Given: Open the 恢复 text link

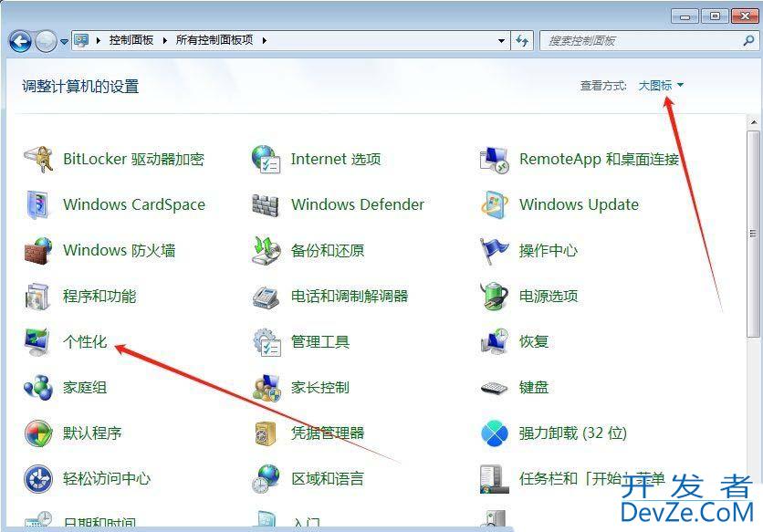Looking at the screenshot, I should point(534,341).
